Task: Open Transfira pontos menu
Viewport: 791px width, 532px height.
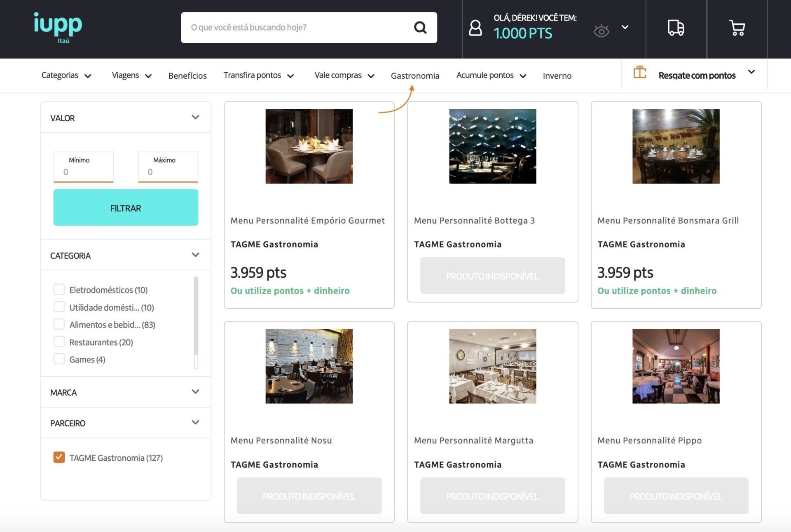Action: (x=258, y=75)
